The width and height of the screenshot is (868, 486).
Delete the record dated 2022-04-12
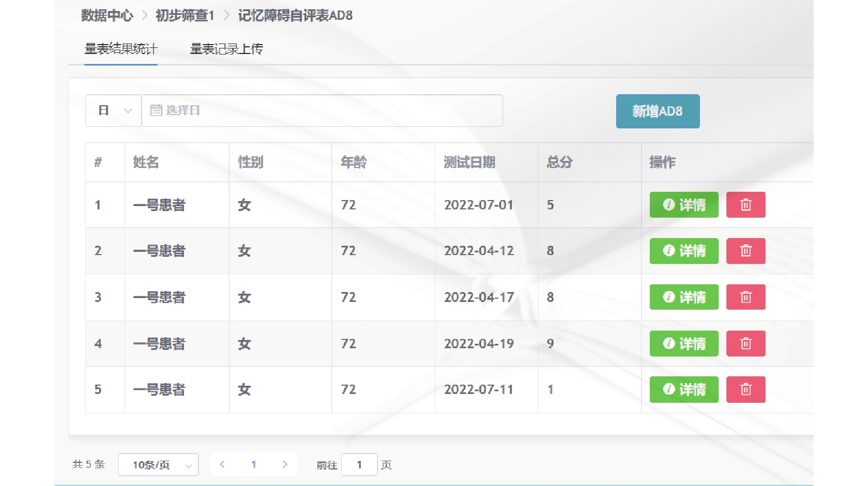click(x=746, y=251)
